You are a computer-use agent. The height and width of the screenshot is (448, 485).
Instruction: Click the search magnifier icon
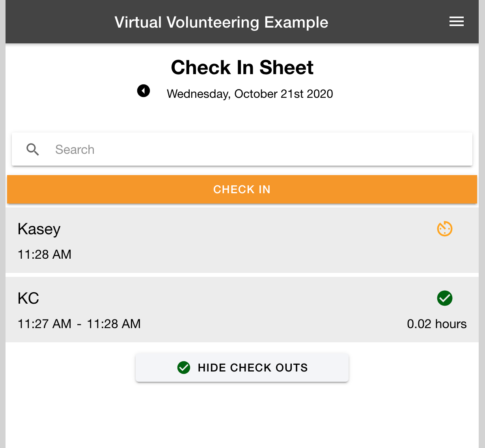(x=33, y=149)
